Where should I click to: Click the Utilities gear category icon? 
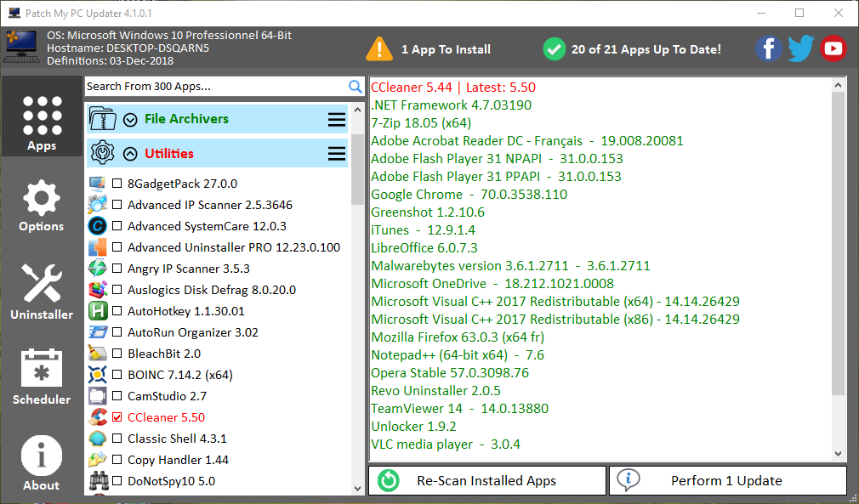(x=102, y=154)
